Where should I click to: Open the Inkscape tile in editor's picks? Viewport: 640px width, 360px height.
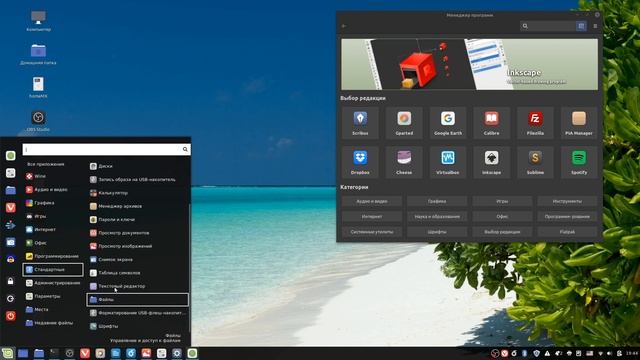(491, 162)
